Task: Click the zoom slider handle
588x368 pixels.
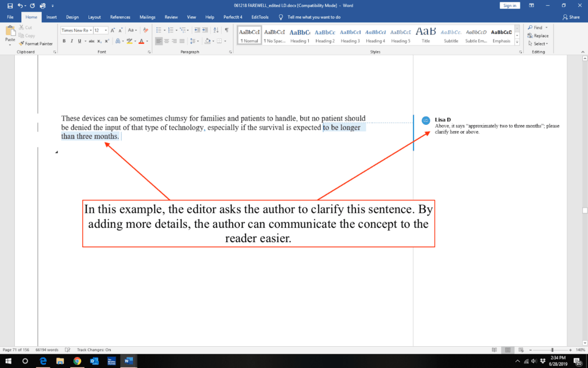Action: 552,350
